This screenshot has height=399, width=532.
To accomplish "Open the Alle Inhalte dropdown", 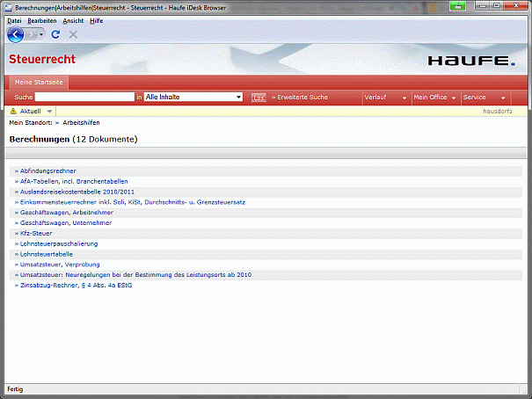I will [193, 97].
